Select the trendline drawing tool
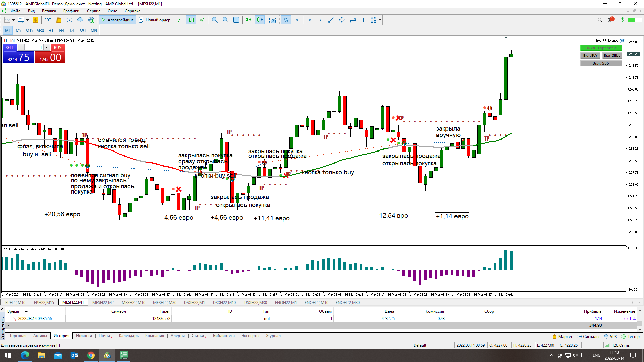 click(x=331, y=20)
